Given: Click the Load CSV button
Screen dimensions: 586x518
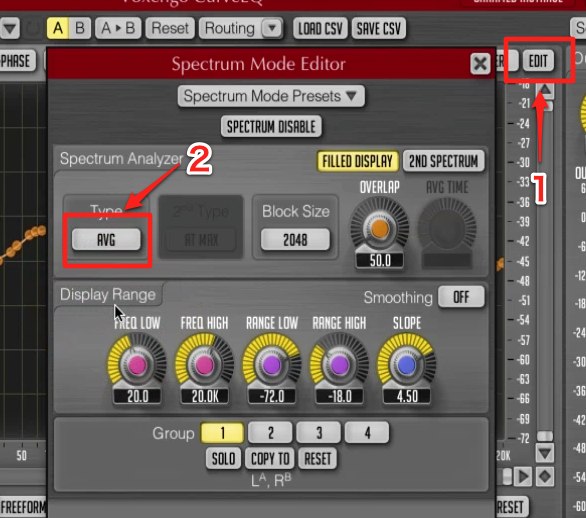Looking at the screenshot, I should coord(320,28).
